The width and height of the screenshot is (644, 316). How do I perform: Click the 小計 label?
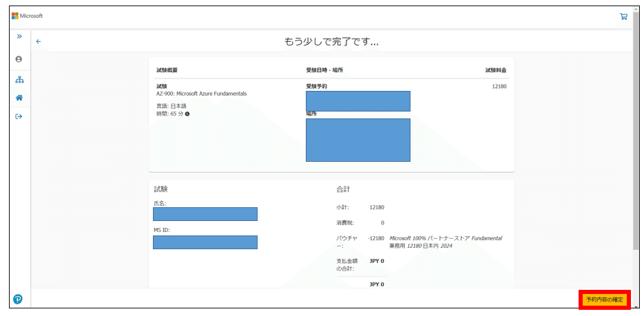(342, 207)
